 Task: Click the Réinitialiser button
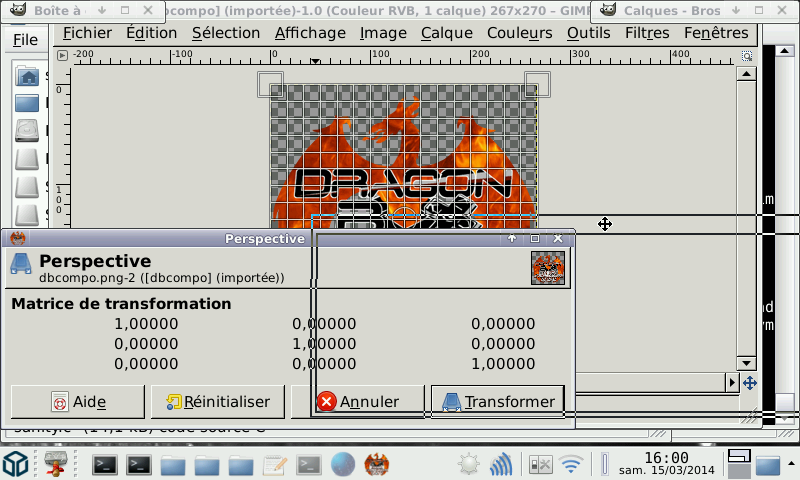click(x=218, y=402)
